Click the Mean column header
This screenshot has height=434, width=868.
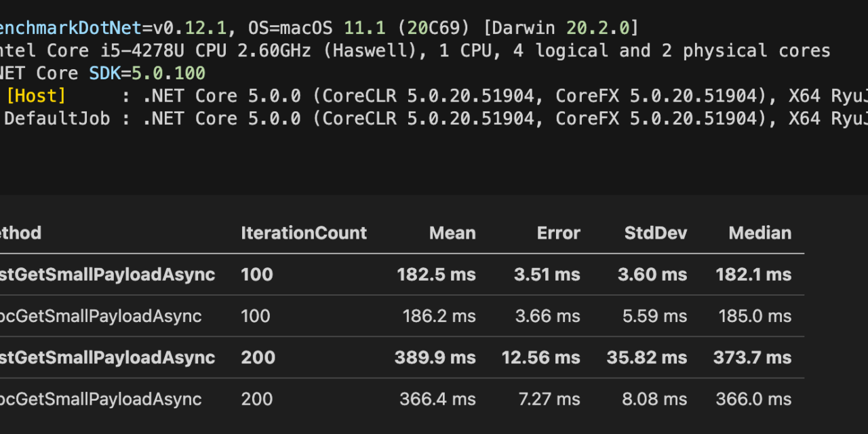pos(452,233)
